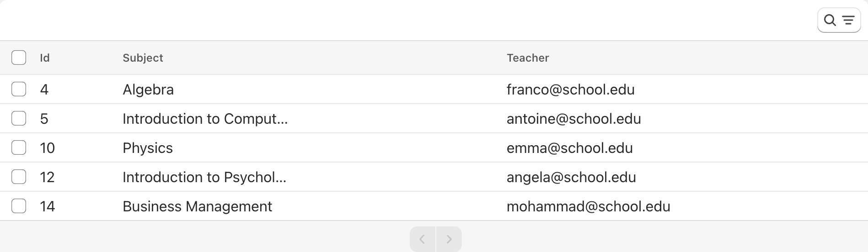Check the row 12 checkbox
This screenshot has height=252, width=868.
19,177
